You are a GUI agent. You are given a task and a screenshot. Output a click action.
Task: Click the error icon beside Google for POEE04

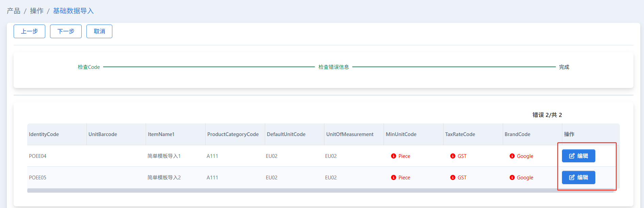(x=512, y=156)
